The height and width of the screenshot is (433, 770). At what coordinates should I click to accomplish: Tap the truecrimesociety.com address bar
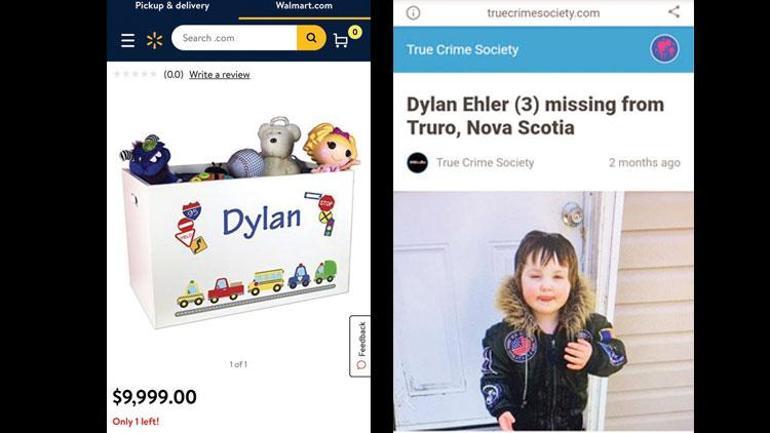[x=543, y=13]
